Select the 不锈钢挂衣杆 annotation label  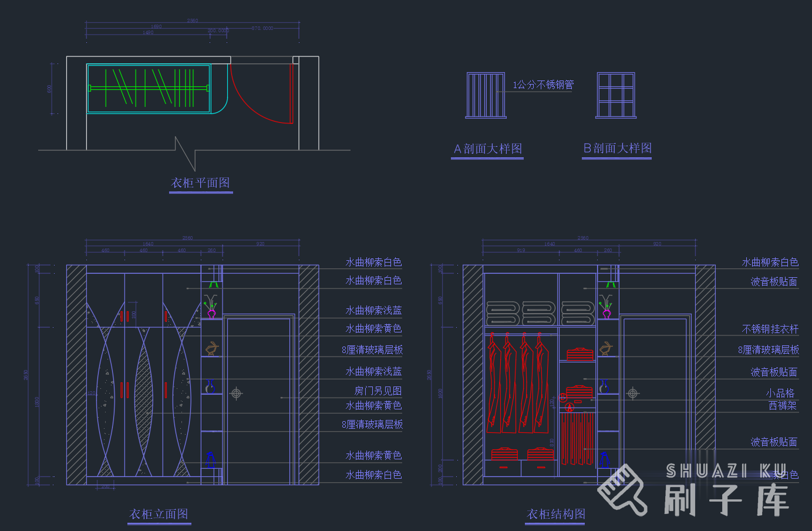tap(770, 329)
